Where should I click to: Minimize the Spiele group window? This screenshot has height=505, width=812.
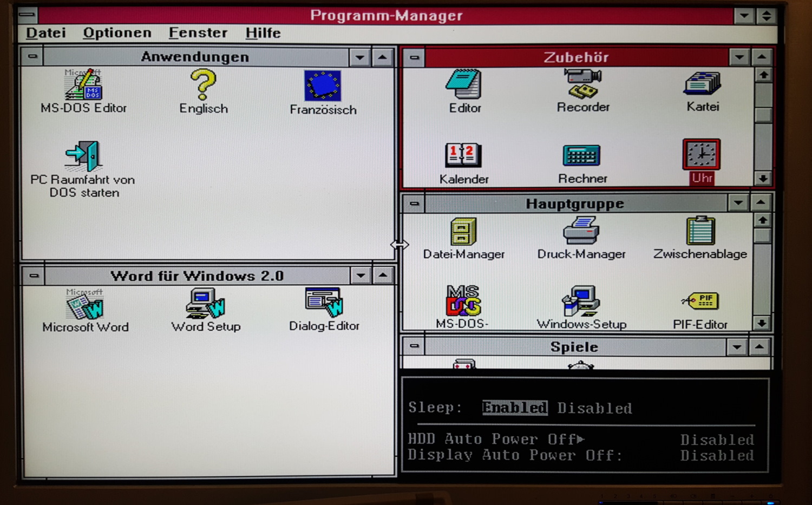click(737, 346)
